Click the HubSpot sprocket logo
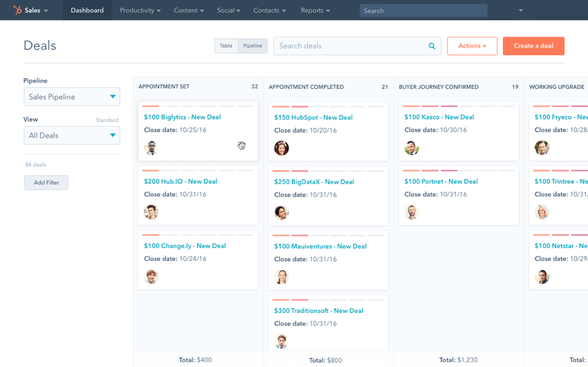The height and width of the screenshot is (367, 588). [x=17, y=10]
